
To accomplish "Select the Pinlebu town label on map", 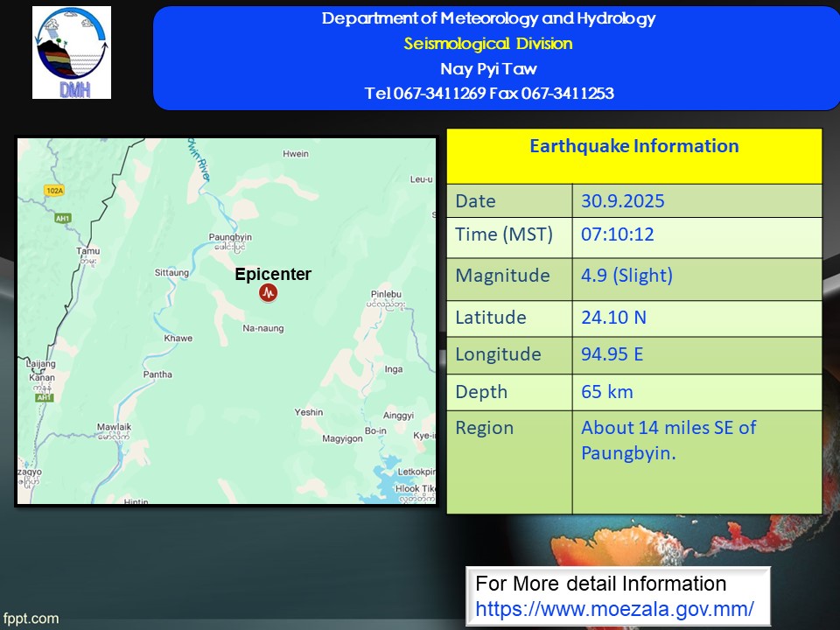I will [386, 294].
